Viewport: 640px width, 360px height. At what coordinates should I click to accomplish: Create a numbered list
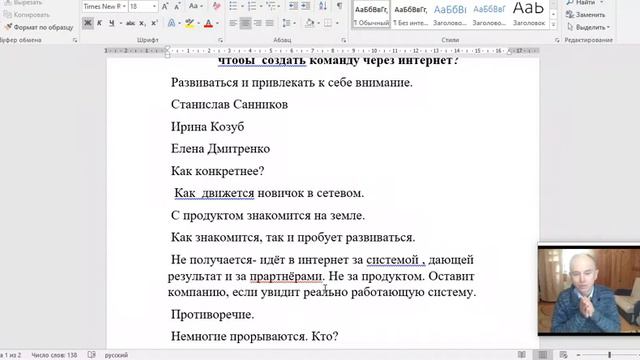(252, 6)
